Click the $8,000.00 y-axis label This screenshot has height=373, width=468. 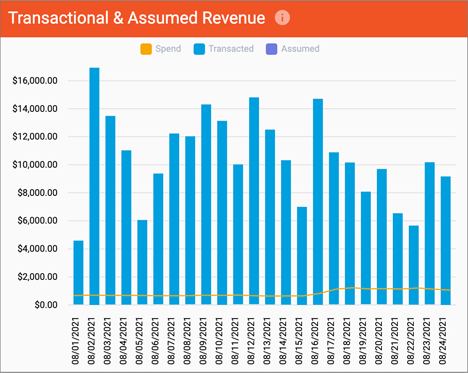tap(38, 193)
